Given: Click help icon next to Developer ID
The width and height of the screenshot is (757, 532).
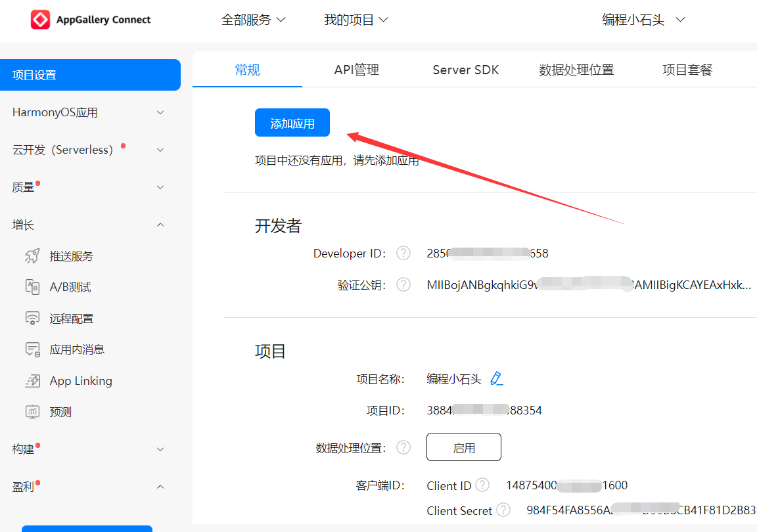Looking at the screenshot, I should tap(403, 253).
